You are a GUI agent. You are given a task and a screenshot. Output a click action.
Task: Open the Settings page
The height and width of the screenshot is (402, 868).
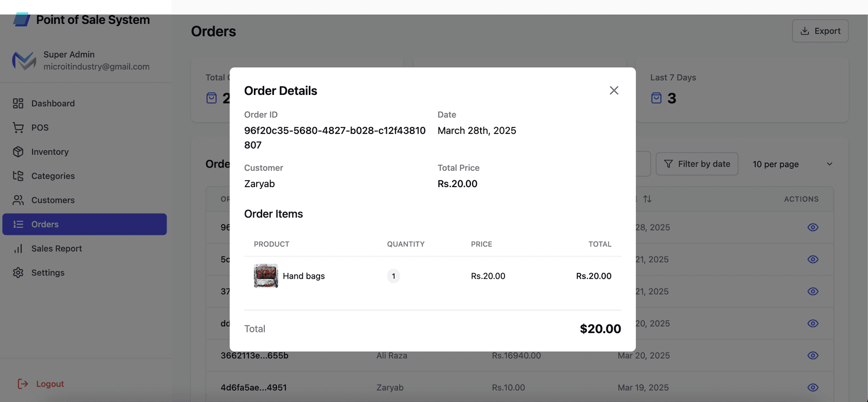(x=85, y=272)
